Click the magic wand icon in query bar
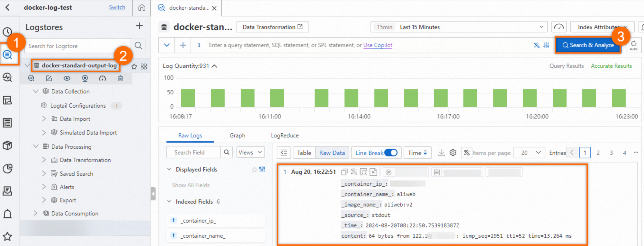The image size is (644, 246). click(537, 45)
